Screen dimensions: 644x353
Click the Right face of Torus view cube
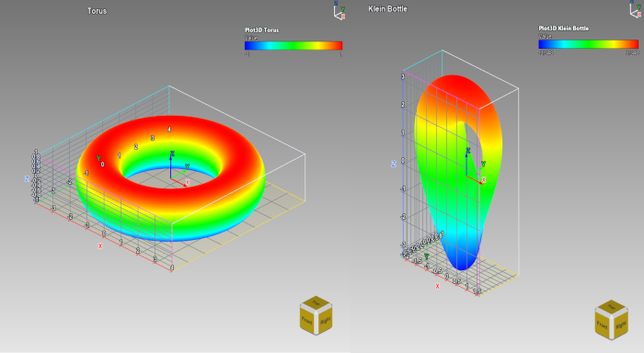tap(325, 320)
